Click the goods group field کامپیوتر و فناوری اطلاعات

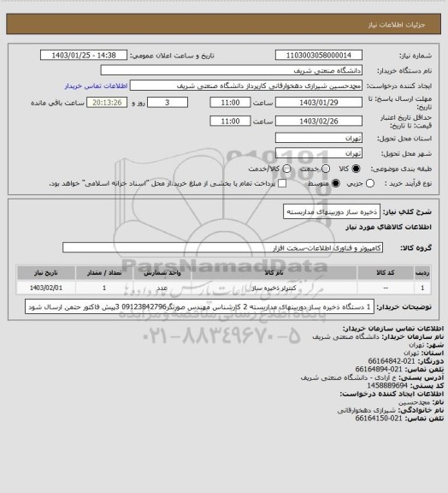[x=222, y=247]
